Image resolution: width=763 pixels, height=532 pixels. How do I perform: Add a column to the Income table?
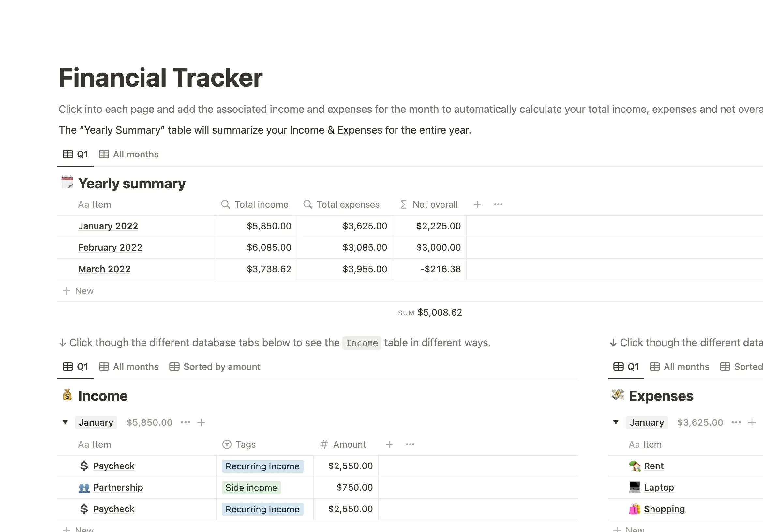(x=389, y=444)
